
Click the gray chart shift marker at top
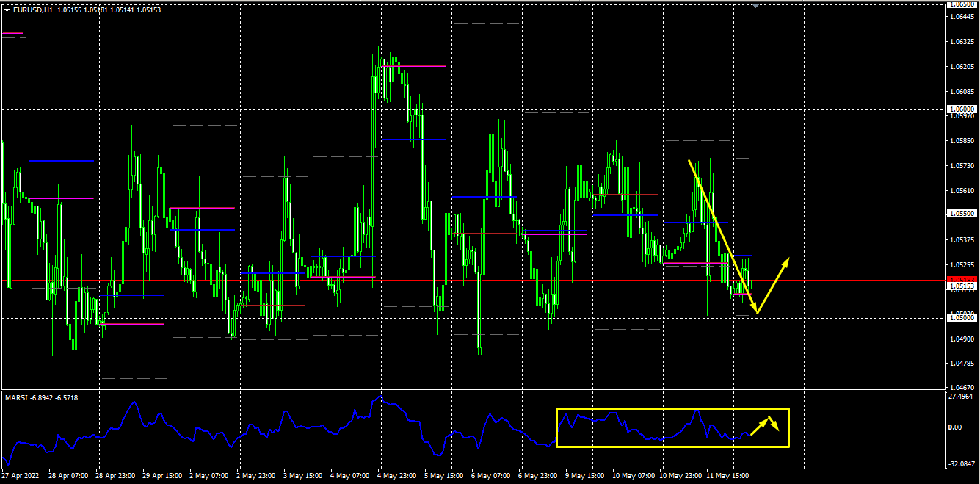coord(757,5)
